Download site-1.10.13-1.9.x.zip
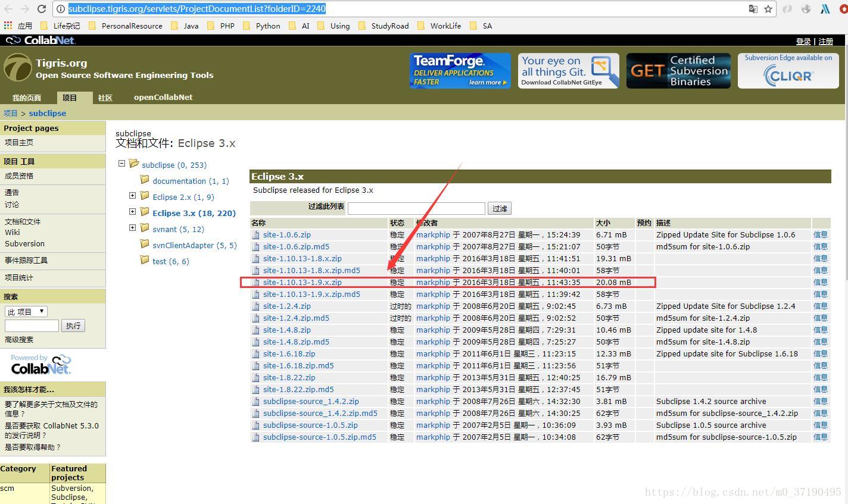Screen dimensions: 848x504 (x=303, y=283)
